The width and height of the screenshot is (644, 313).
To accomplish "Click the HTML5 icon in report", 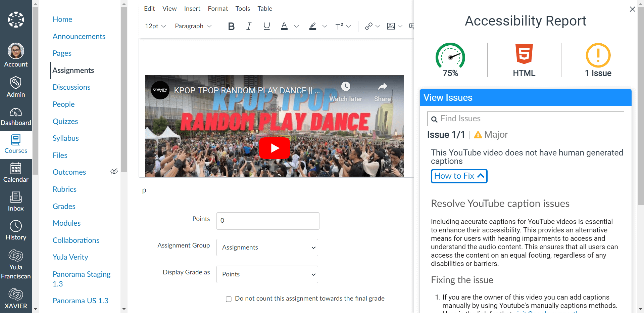I will (524, 54).
